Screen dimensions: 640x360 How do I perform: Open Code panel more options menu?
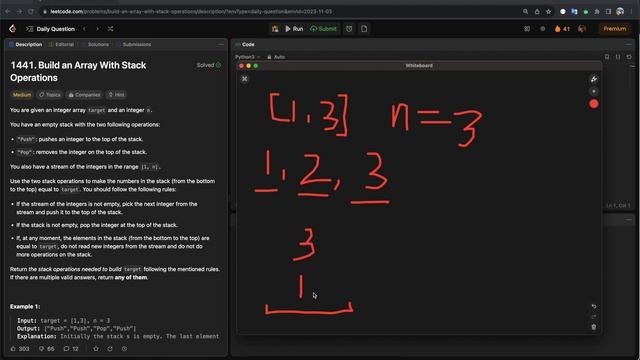point(629,44)
